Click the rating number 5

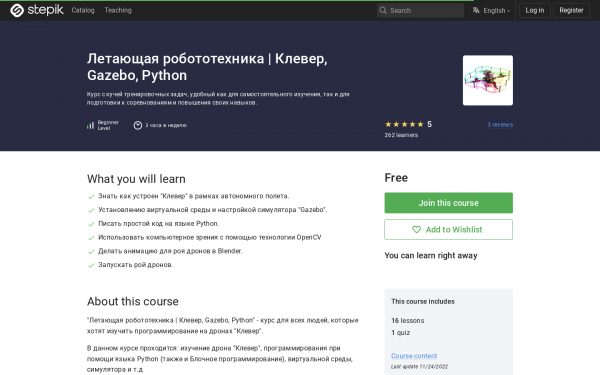[x=429, y=124]
